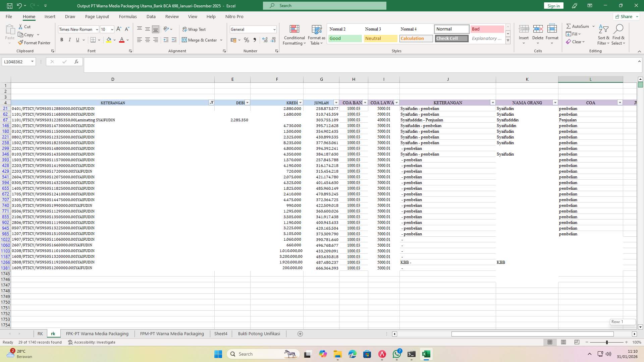
Task: Open Sort & Filter options
Action: coord(603,35)
